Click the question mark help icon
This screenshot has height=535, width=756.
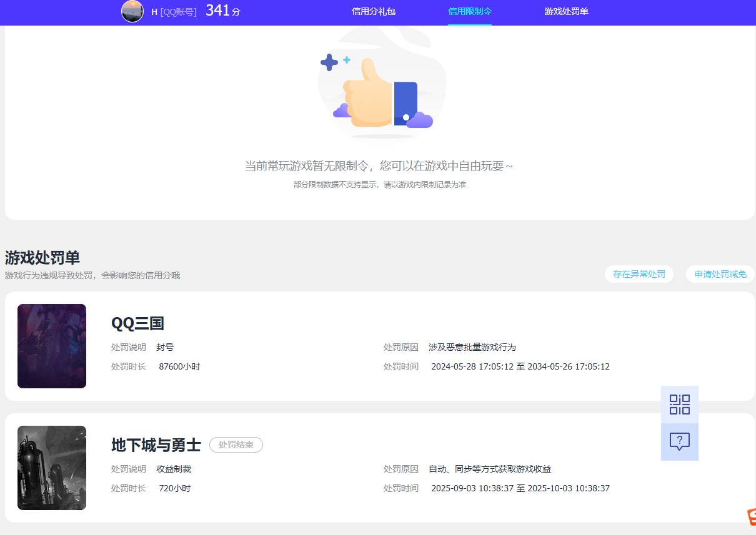679,442
